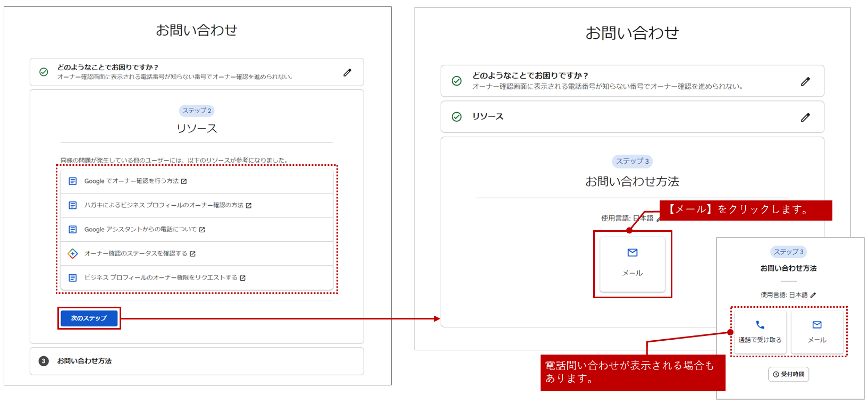Open the Google でオーナー確認を行う方法 link
Viewport: 868px width, 404px height.
[131, 181]
